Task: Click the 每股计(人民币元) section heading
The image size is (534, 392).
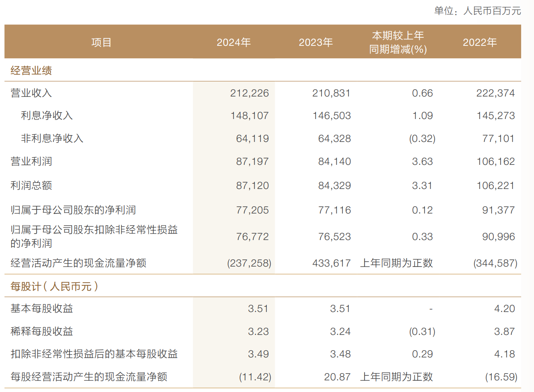Action: [54, 286]
